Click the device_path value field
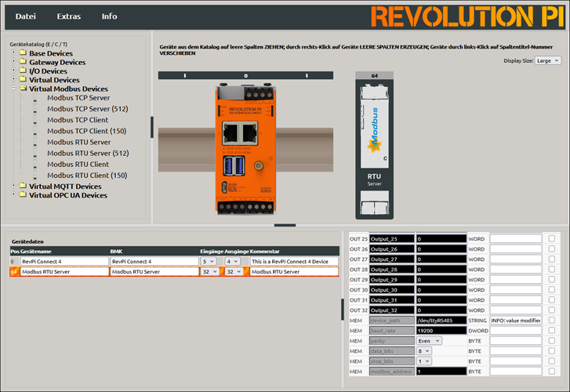 pyautogui.click(x=441, y=321)
